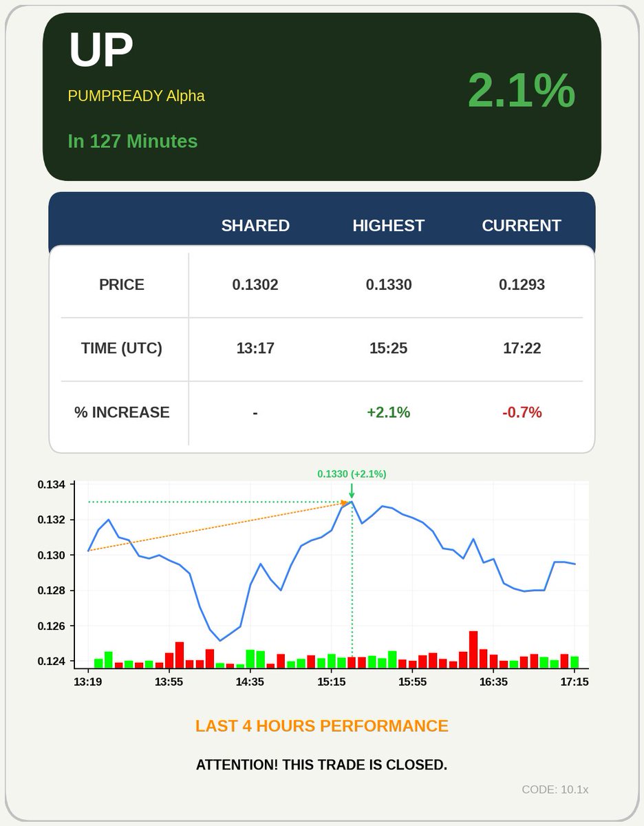Click the 15:15 x-axis label
This screenshot has width=644, height=826.
331,682
